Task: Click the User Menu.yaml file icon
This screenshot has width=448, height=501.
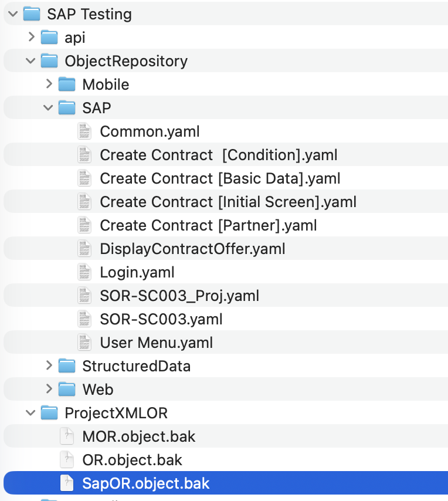Action: click(84, 343)
